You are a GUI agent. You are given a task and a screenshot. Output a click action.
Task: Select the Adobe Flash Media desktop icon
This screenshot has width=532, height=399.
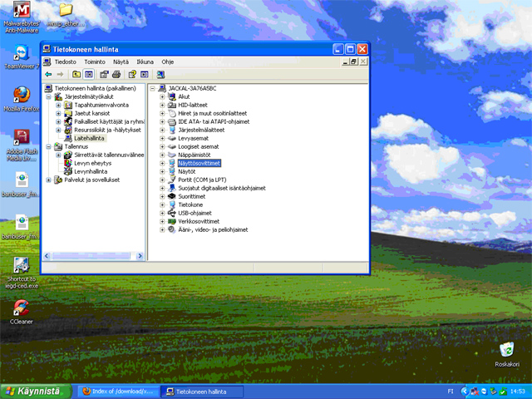(x=22, y=145)
